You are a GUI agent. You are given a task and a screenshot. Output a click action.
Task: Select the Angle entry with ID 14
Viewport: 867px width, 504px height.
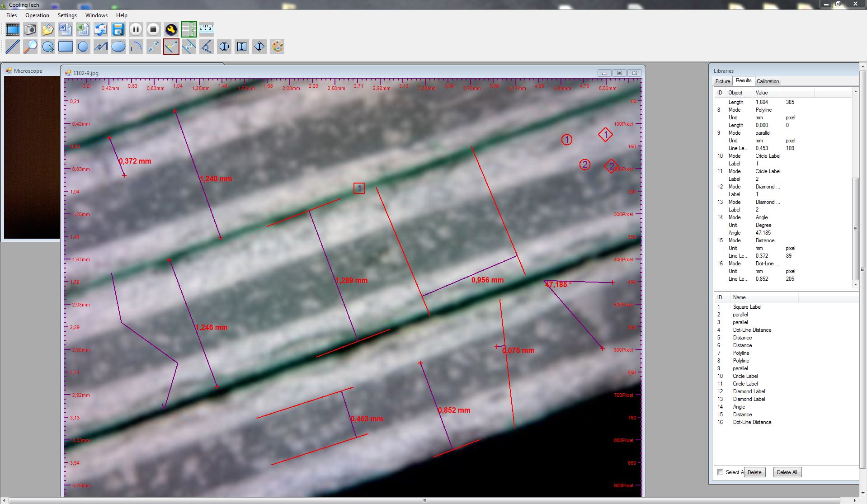point(739,407)
